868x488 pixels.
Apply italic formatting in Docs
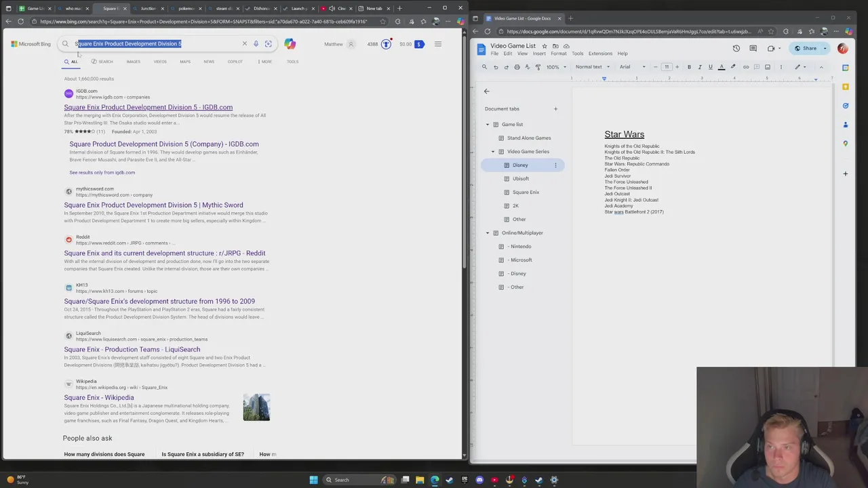tap(700, 67)
